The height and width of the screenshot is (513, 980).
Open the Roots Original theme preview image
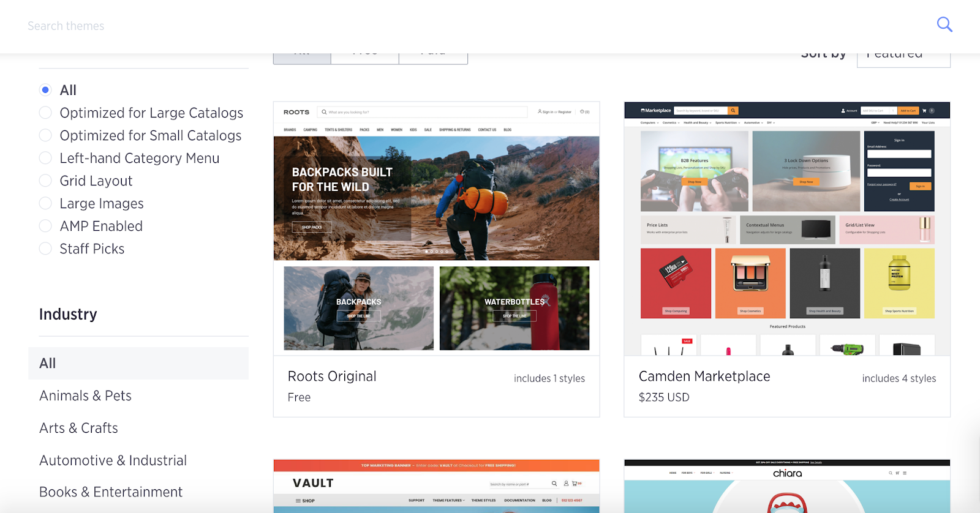436,228
